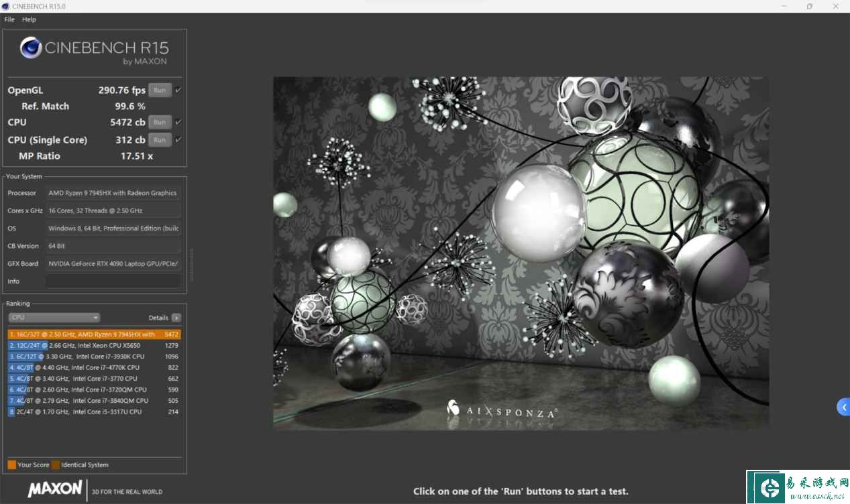
Task: Click the CPU (Single Core) 312 cb value
Action: click(x=130, y=140)
